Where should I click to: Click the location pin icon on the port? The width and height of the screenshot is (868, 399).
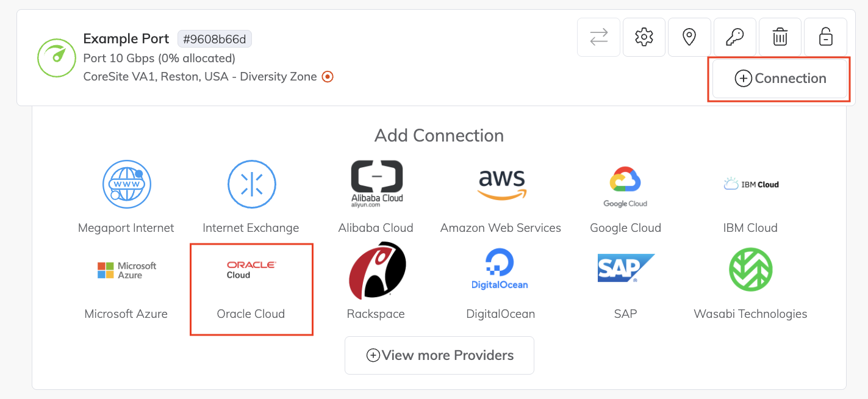[689, 37]
